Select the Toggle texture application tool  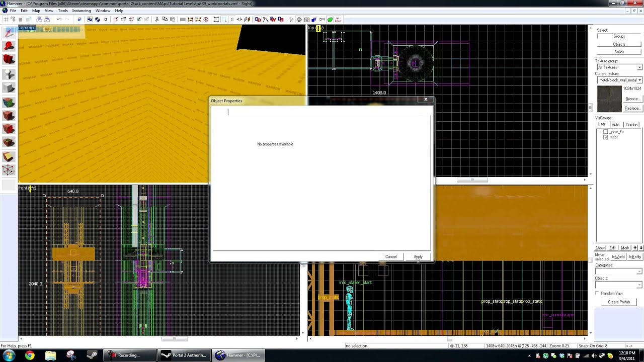coord(9,103)
